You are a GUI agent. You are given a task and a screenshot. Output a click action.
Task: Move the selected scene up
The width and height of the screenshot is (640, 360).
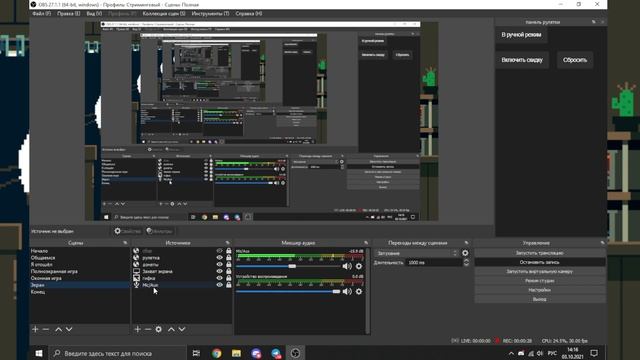click(x=58, y=329)
